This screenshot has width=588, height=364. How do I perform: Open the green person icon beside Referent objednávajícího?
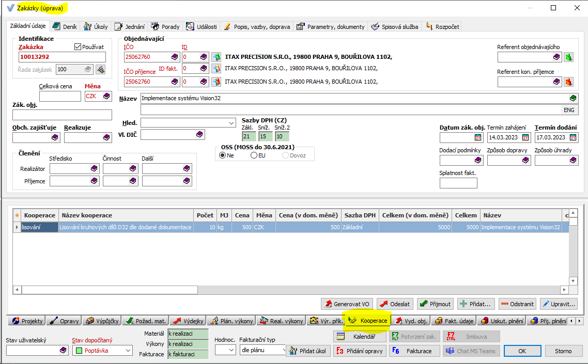[x=569, y=57]
